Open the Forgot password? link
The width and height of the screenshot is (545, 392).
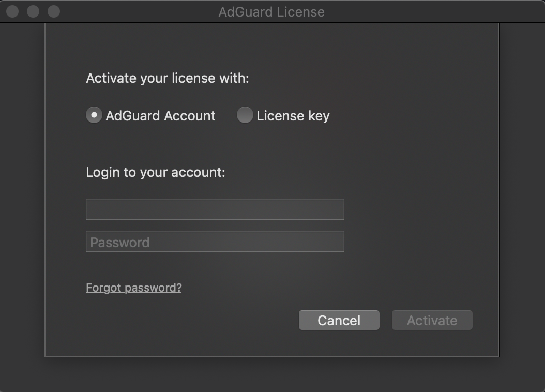click(x=133, y=288)
